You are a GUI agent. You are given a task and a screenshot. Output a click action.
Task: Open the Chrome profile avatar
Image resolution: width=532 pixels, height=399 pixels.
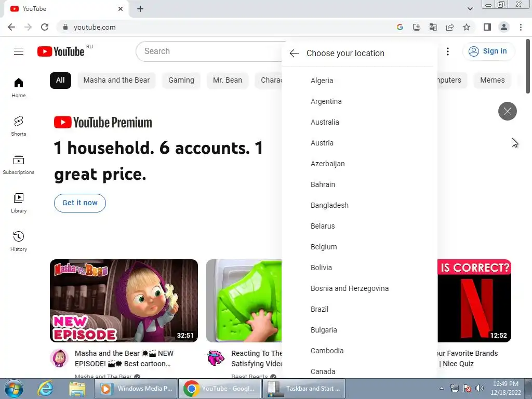click(x=504, y=27)
